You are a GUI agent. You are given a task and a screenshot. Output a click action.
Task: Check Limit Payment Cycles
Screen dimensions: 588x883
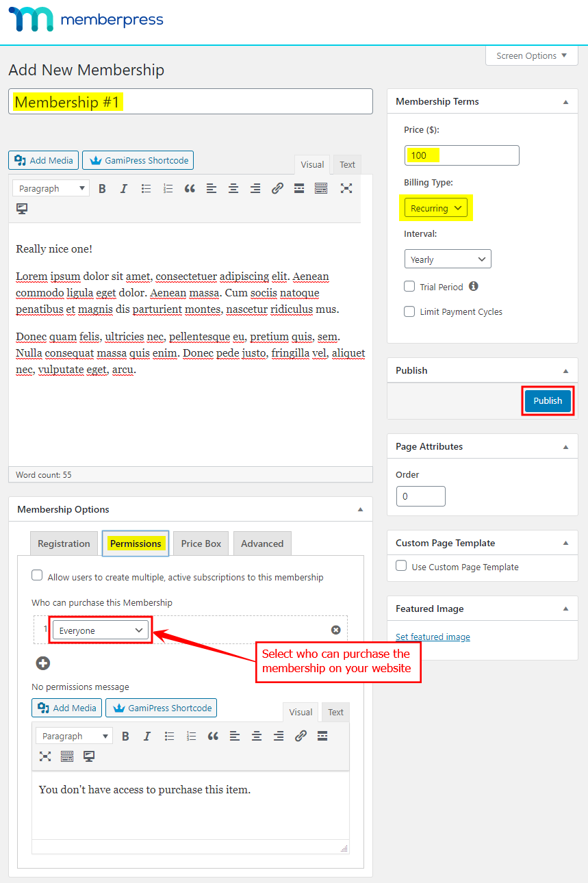click(409, 311)
